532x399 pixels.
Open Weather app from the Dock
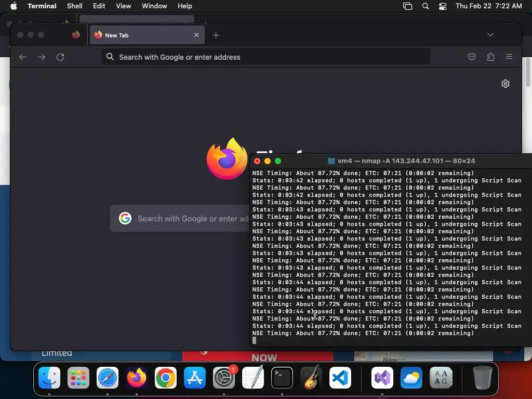pos(411,378)
